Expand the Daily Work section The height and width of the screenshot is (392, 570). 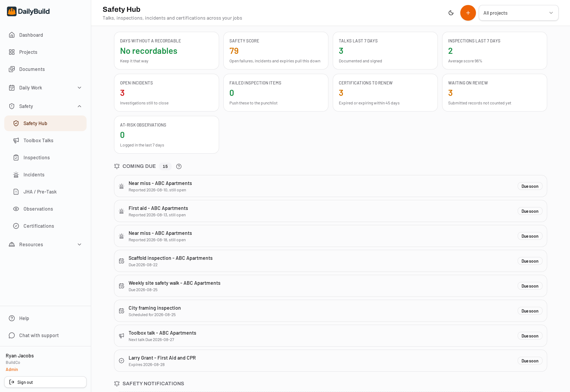point(45,88)
